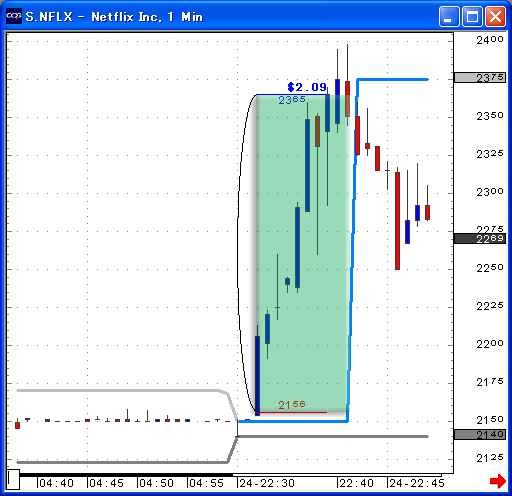Click the red line under the 2156 label
512x496 pixels.
292,413
